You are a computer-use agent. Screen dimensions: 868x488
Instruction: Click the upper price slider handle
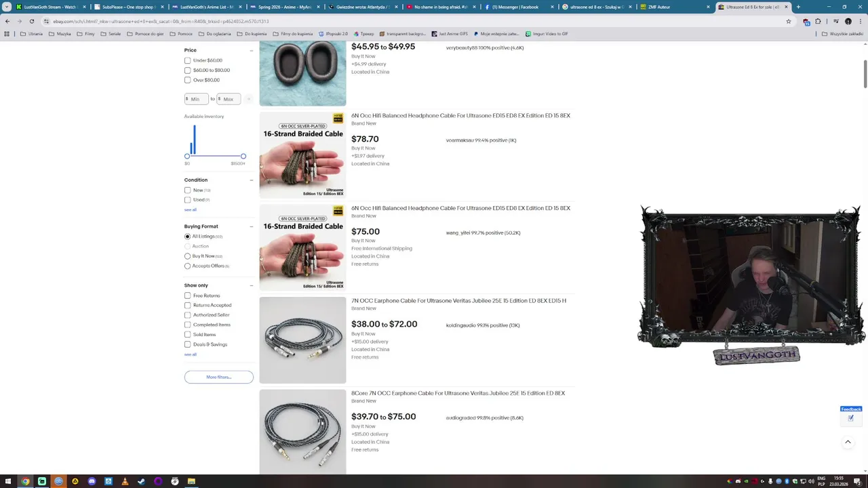click(x=243, y=156)
